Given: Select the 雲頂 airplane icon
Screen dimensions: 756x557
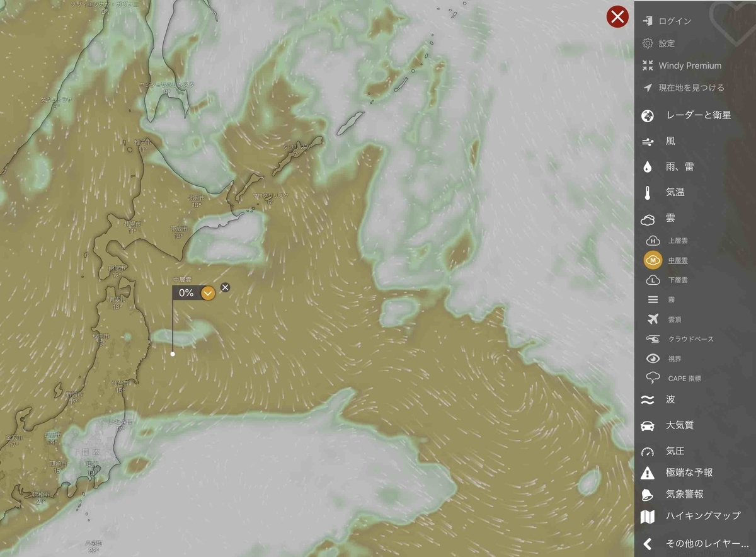Looking at the screenshot, I should [653, 319].
